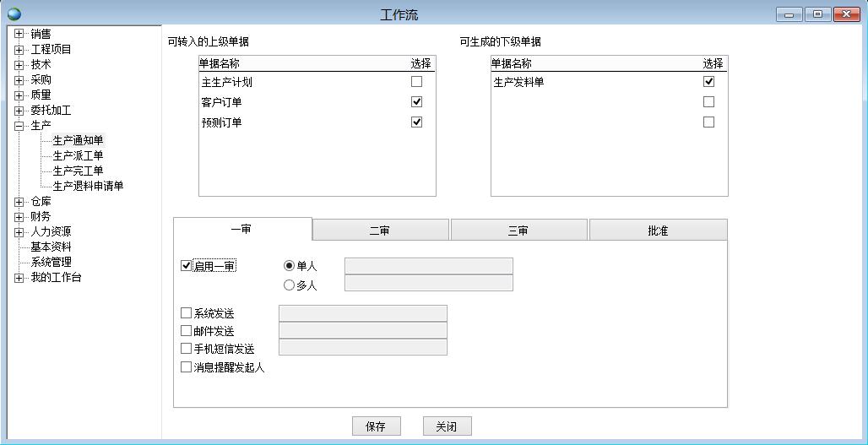The height and width of the screenshot is (445, 868).
Task: Select 生产派工单 in the tree
Action: 78,156
